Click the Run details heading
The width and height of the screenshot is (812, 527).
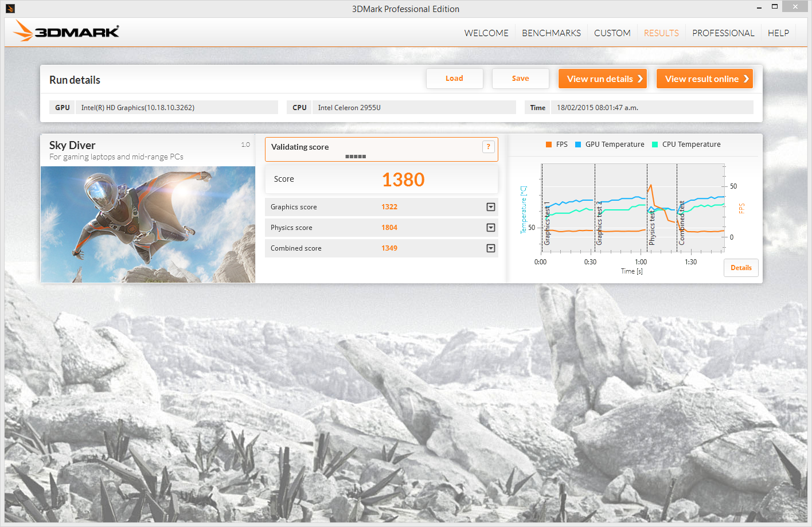point(75,80)
